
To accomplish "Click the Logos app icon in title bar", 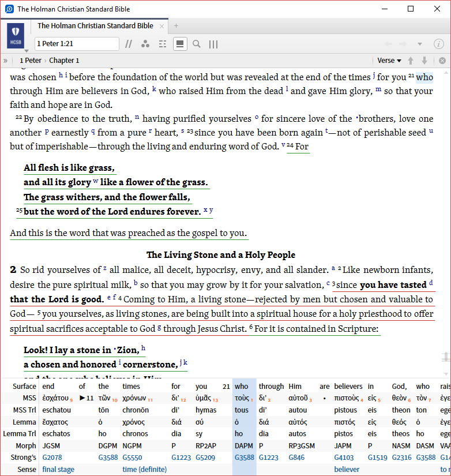I will point(9,9).
